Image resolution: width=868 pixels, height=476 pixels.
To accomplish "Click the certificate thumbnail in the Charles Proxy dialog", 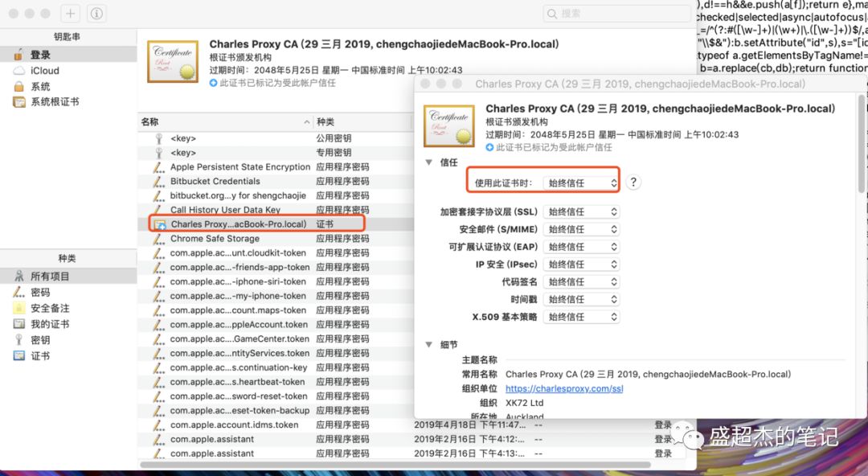I will coord(449,125).
